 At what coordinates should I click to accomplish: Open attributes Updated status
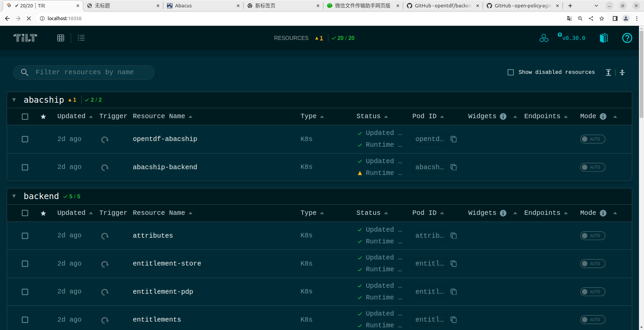pyautogui.click(x=380, y=230)
